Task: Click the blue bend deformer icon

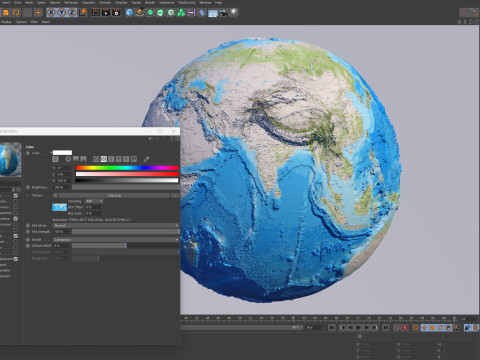Action: [202, 13]
